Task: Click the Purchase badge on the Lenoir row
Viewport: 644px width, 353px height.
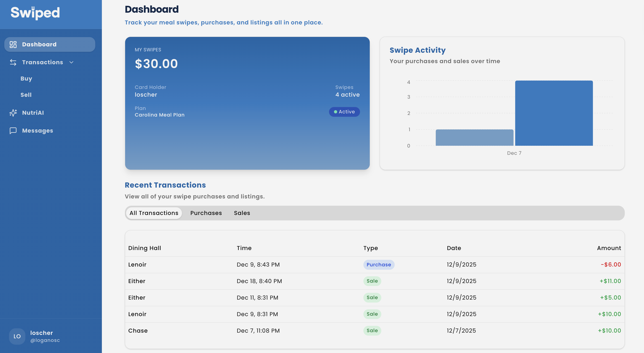Action: pos(379,265)
